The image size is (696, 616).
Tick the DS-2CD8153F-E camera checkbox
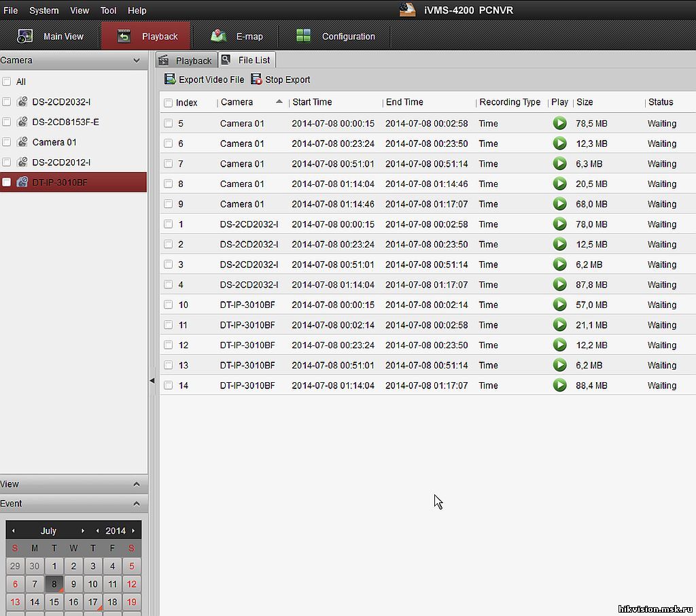pos(7,122)
